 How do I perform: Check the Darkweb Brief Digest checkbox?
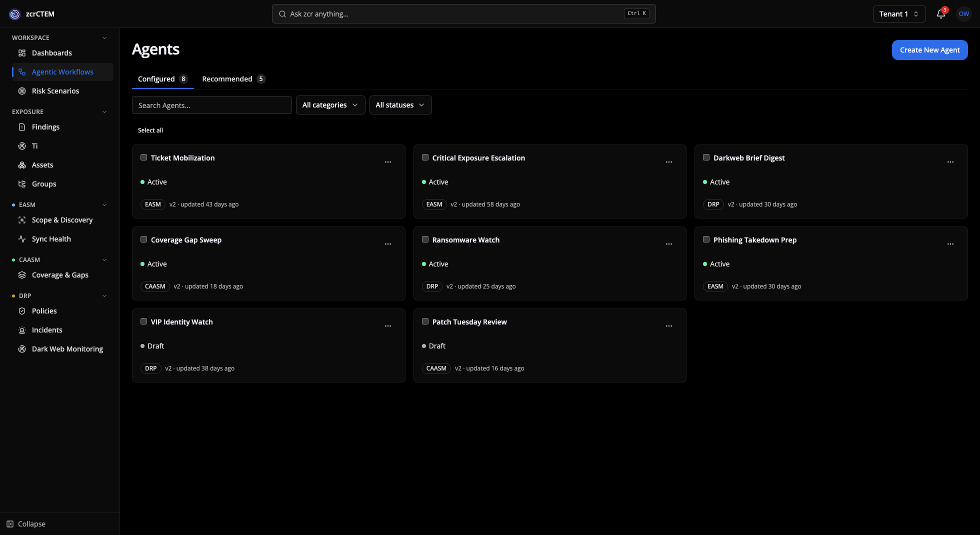tap(706, 157)
